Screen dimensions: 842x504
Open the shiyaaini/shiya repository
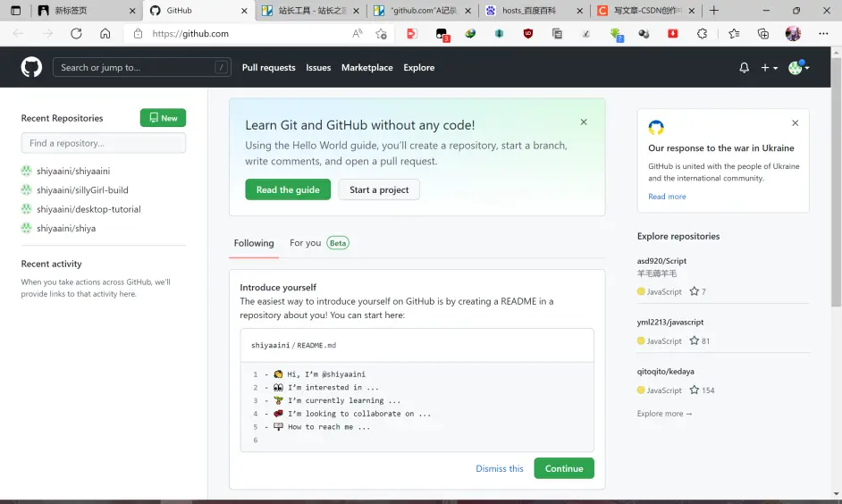click(66, 228)
